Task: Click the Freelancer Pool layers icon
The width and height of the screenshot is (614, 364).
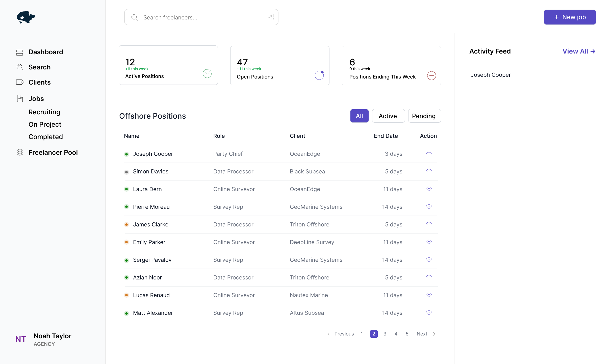Action: click(20, 152)
